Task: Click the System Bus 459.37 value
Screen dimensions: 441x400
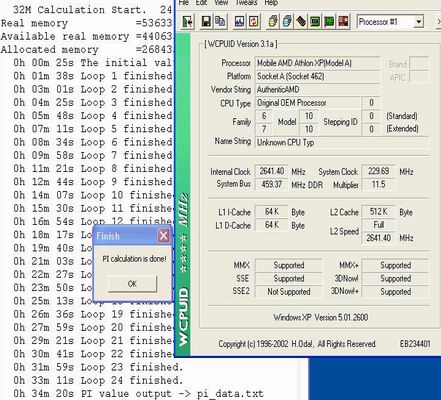Action: click(x=272, y=184)
